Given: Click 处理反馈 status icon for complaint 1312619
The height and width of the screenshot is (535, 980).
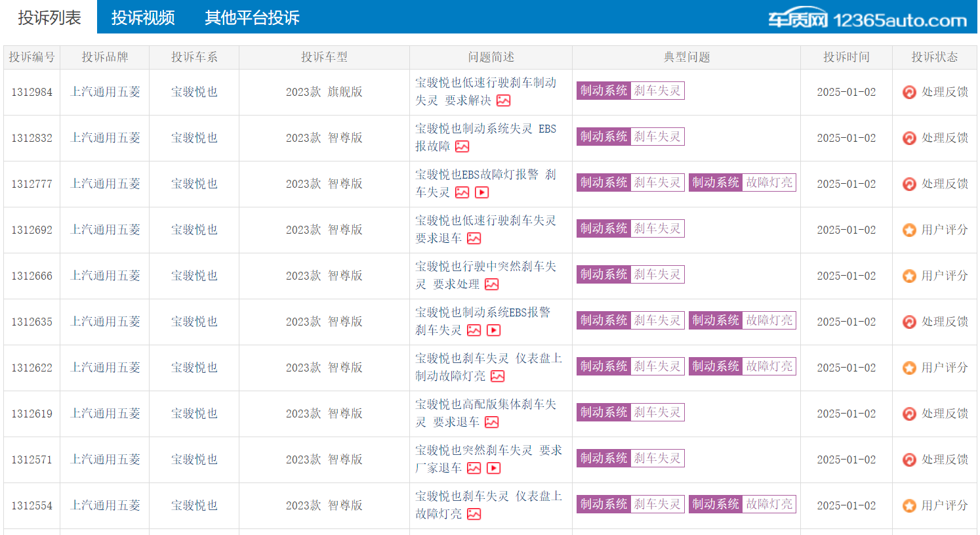Looking at the screenshot, I should [909, 414].
